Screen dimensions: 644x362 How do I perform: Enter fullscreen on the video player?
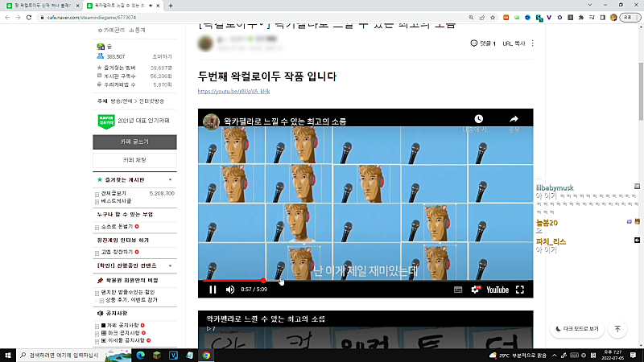[x=520, y=290]
